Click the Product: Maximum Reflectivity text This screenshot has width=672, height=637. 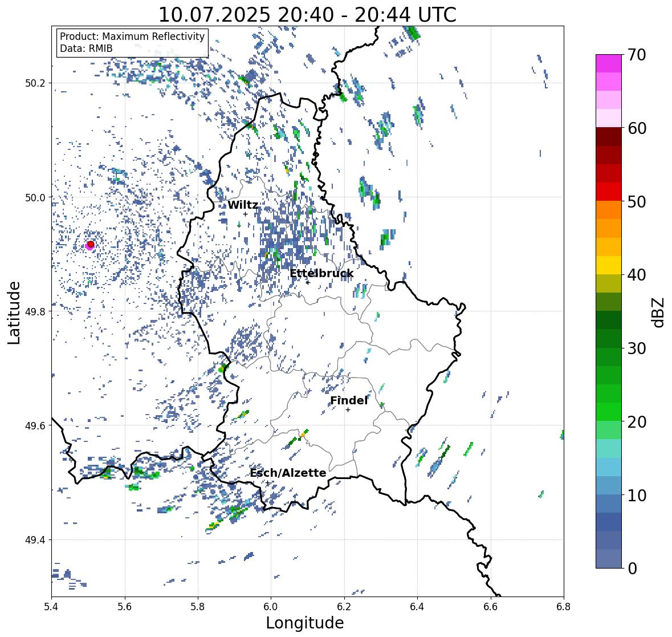pos(132,36)
